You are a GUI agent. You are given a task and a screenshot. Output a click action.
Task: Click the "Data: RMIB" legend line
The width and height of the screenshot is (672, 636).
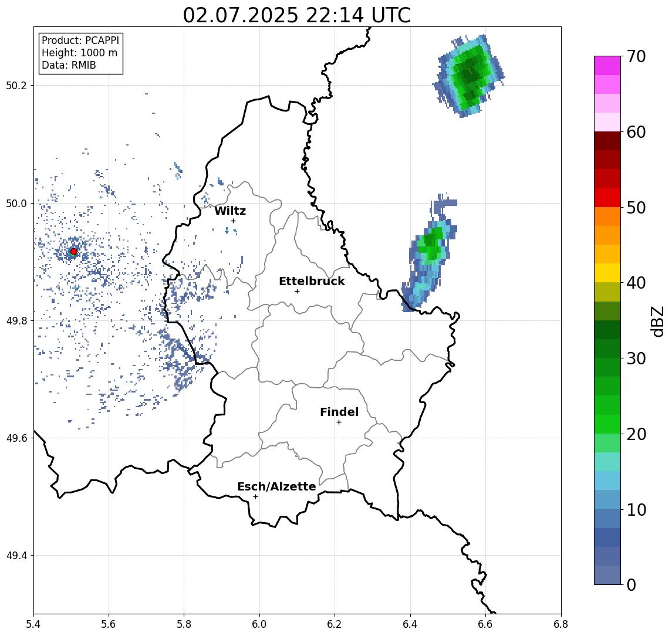pyautogui.click(x=69, y=65)
